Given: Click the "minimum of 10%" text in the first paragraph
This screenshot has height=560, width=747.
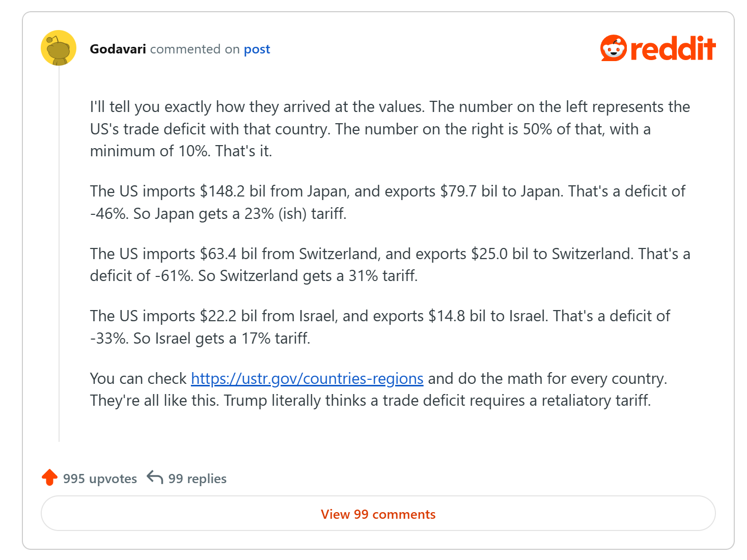Looking at the screenshot, I should click(x=150, y=151).
